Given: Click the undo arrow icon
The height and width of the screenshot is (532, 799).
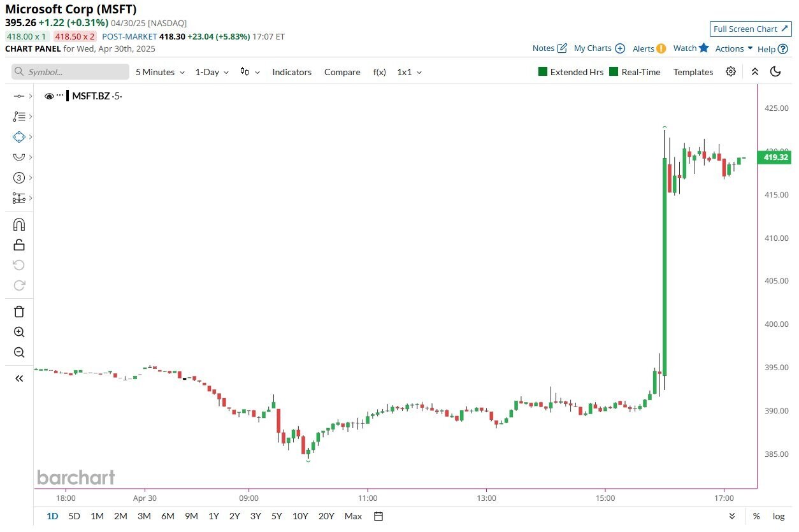Looking at the screenshot, I should coord(19,265).
